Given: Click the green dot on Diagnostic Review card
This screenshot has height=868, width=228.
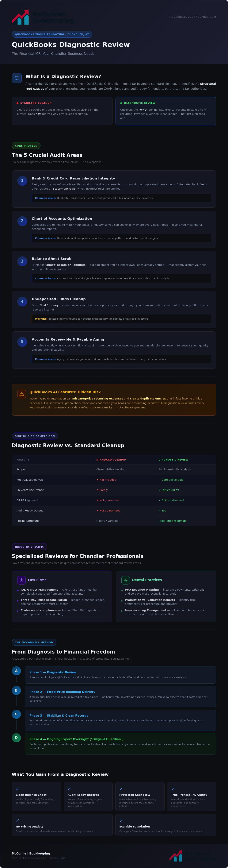Looking at the screenshot, I should pyautogui.click(x=121, y=103).
